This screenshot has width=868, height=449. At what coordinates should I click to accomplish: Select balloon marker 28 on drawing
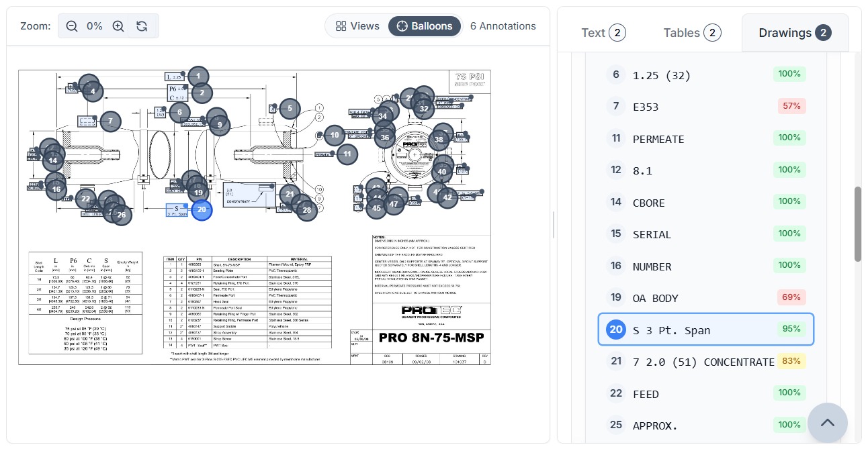[x=307, y=210]
